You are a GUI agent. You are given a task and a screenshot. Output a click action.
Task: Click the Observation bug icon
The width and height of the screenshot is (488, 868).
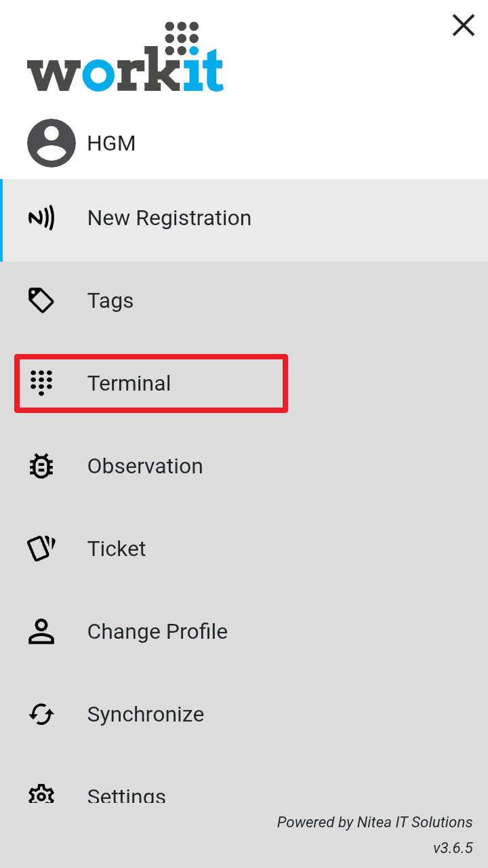click(x=41, y=466)
